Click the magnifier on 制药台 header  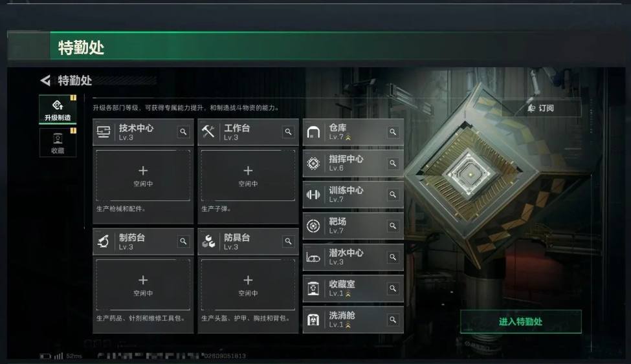183,241
